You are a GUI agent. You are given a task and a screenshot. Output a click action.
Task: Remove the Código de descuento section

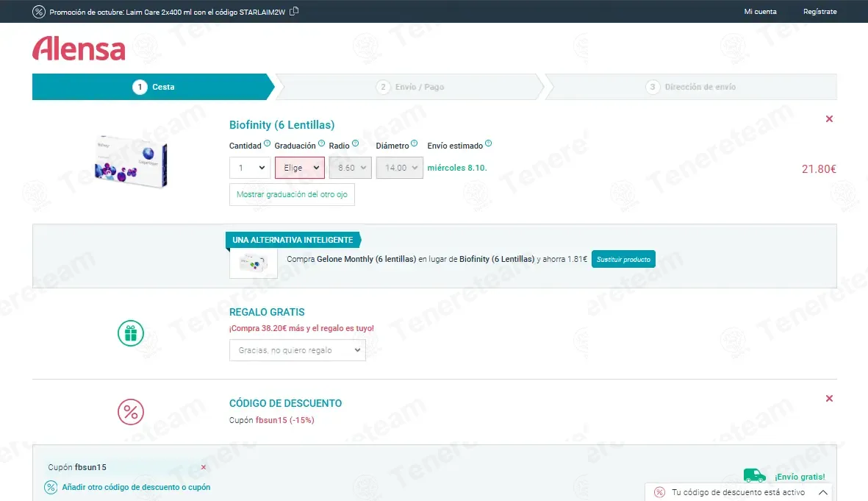pyautogui.click(x=829, y=399)
